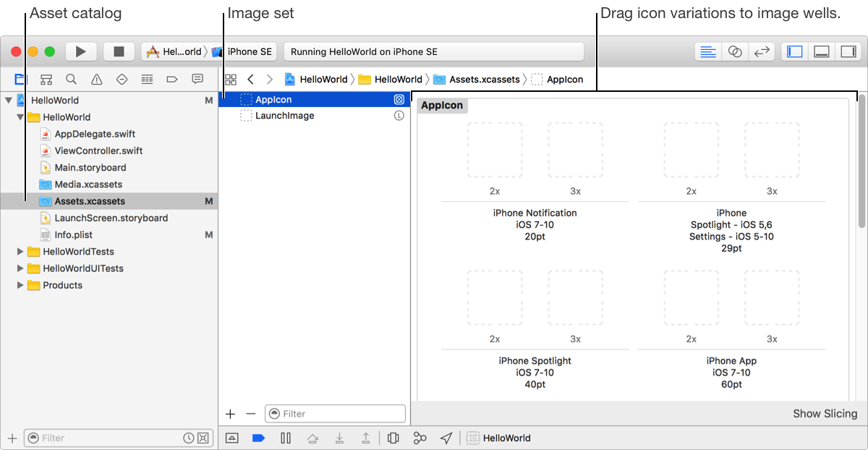
Task: Click the 2x well for iPhone Notification 20pt
Action: (x=495, y=150)
